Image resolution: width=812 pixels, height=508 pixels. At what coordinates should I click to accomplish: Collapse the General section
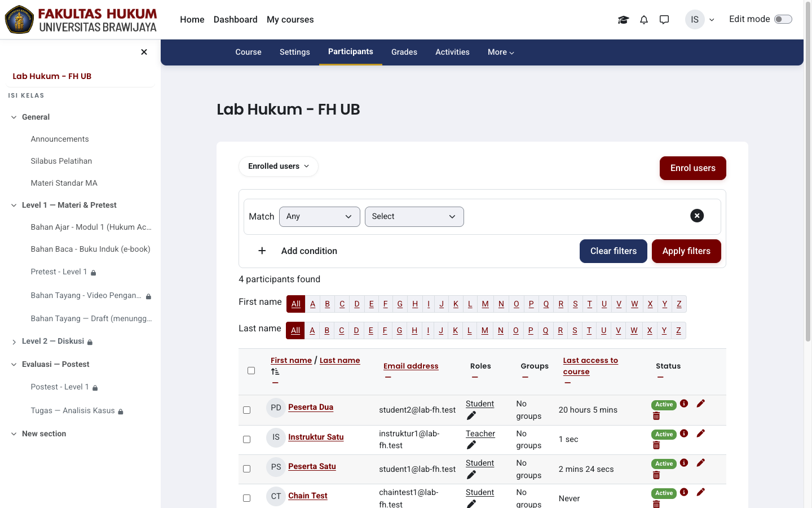click(x=14, y=117)
